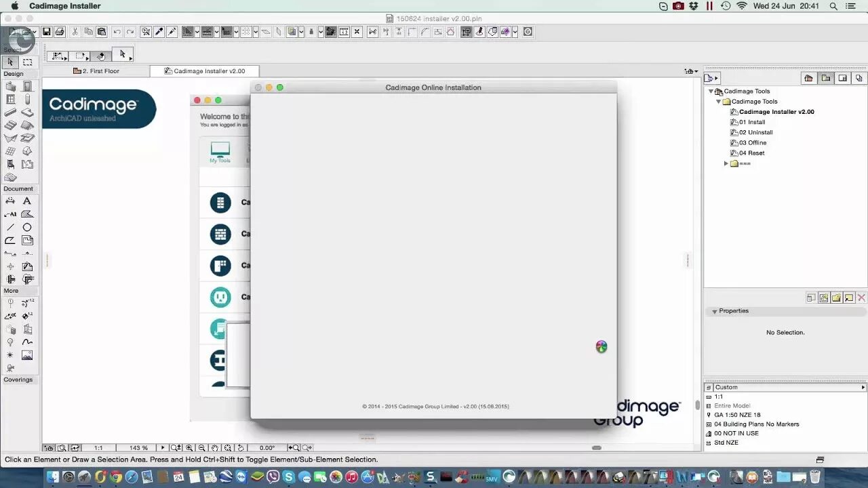The width and height of the screenshot is (868, 488).
Task: Collapse the Properties panel section
Action: [714, 311]
